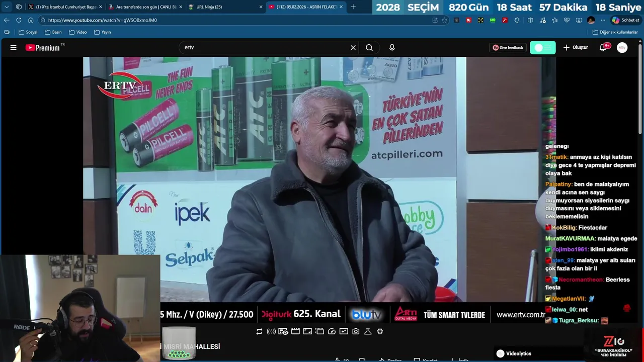
Task: Reload the page with refresh icon
Action: (x=19, y=20)
